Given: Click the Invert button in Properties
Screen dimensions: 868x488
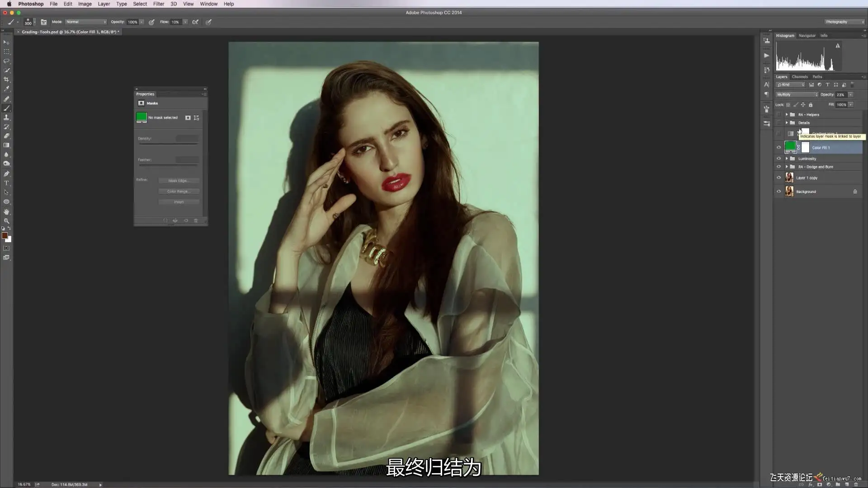Looking at the screenshot, I should click(179, 202).
